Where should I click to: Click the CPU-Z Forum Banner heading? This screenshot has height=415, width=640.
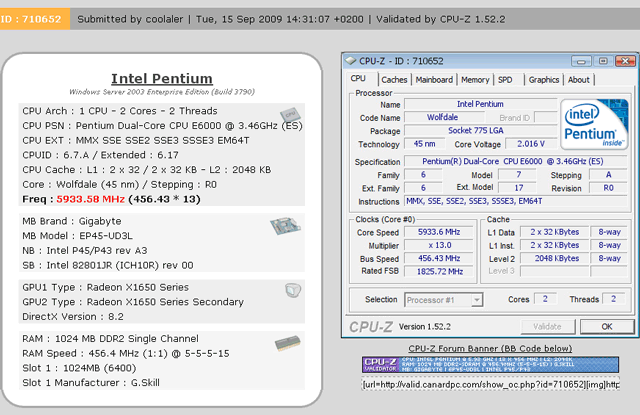[490, 348]
